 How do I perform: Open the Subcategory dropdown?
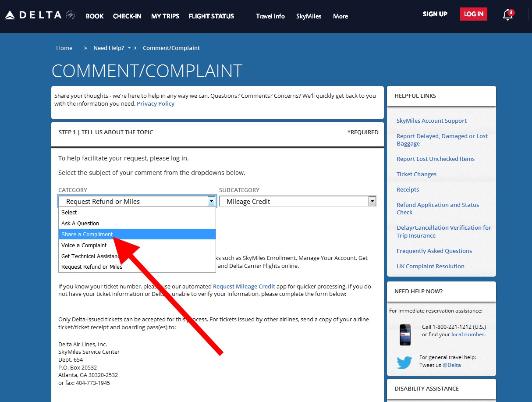tap(298, 201)
